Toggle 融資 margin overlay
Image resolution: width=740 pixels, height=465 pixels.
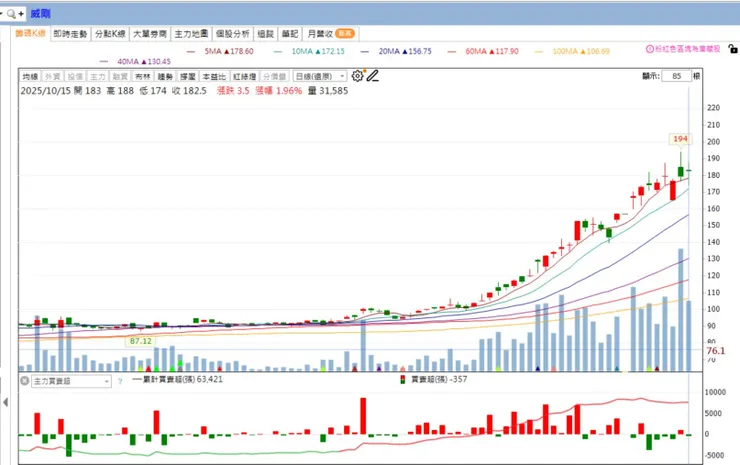pyautogui.click(x=120, y=76)
